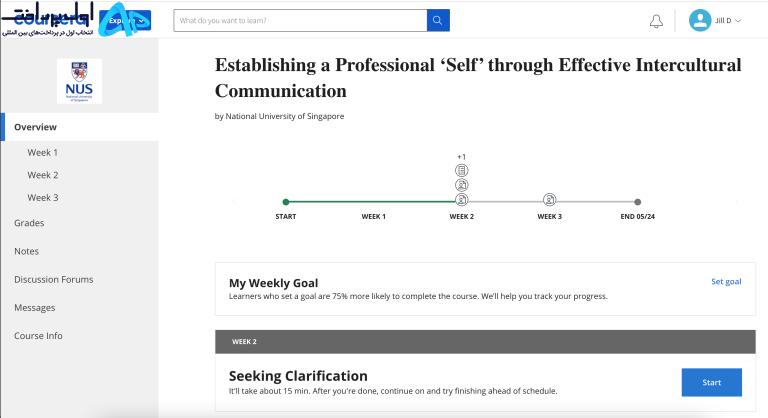The height and width of the screenshot is (418, 768).
Task: Click the Jill D profile avatar
Action: click(x=700, y=21)
